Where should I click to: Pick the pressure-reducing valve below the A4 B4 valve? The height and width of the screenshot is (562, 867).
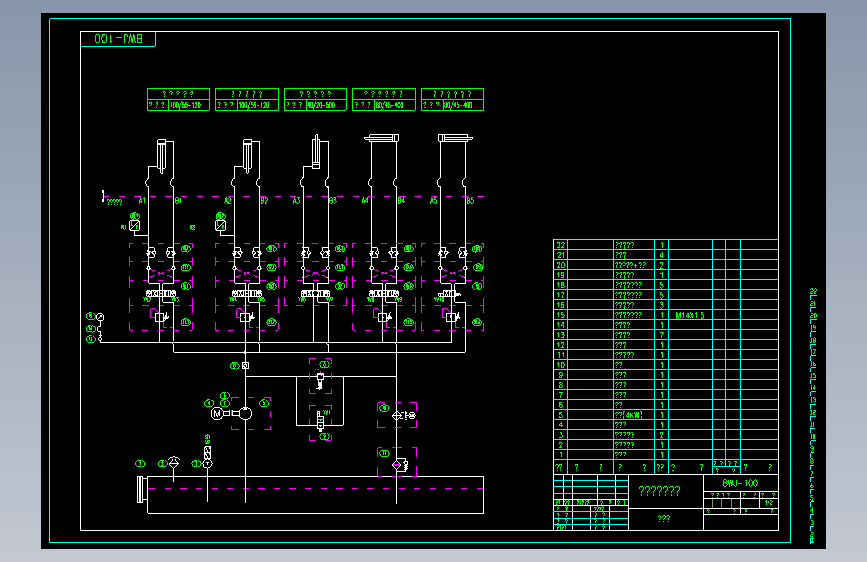click(383, 316)
